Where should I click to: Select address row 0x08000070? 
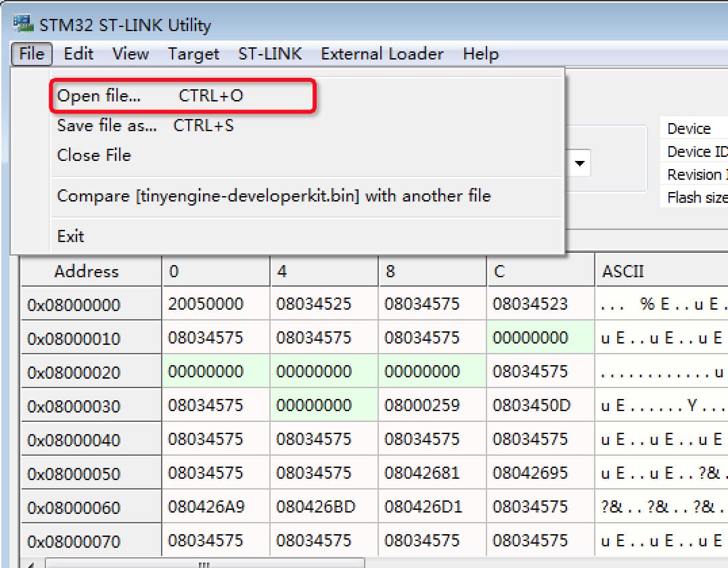pyautogui.click(x=91, y=541)
